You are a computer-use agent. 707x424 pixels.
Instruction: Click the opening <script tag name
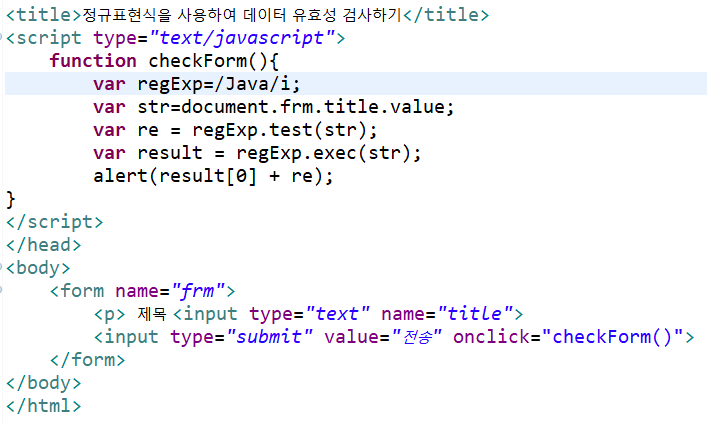pos(44,38)
